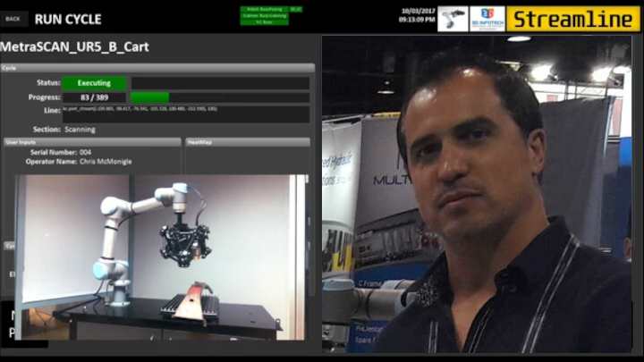
Task: Click the User Inputs panel header
Action: (92, 142)
